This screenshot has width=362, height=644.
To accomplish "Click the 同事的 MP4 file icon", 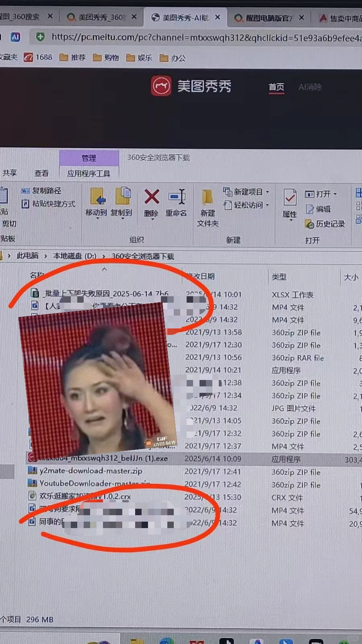I will click(x=32, y=522).
